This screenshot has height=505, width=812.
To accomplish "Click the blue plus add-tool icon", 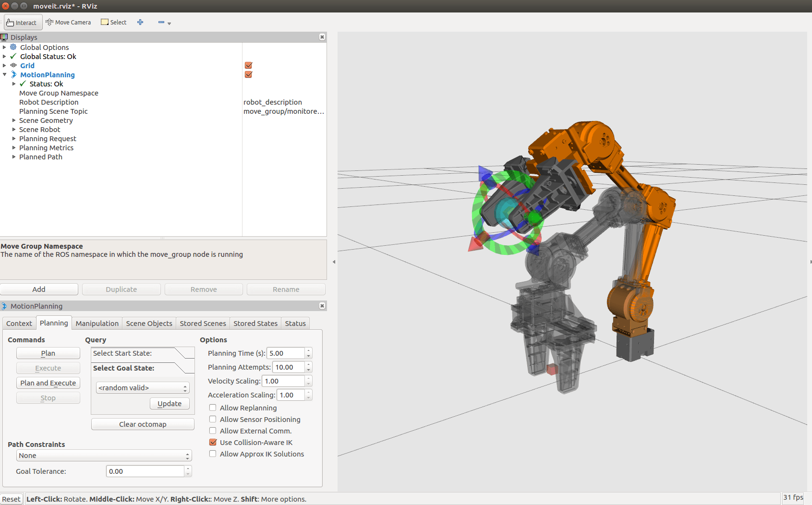I will tap(140, 23).
